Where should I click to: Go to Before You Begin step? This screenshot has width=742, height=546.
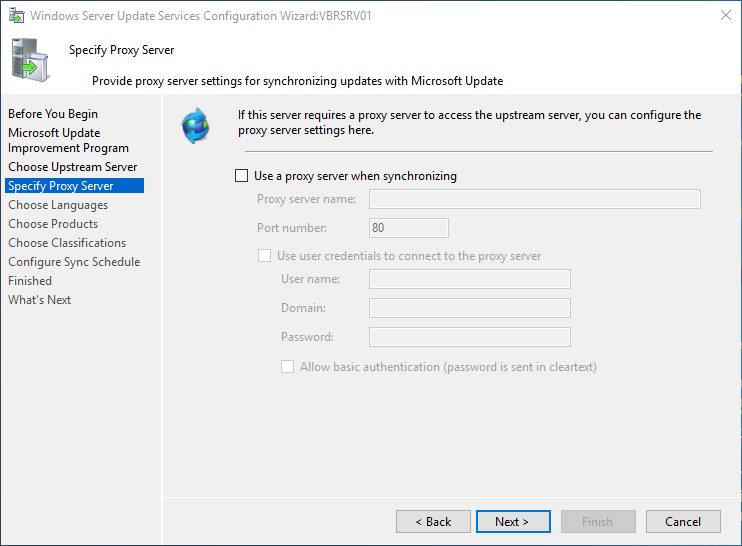[x=53, y=114]
